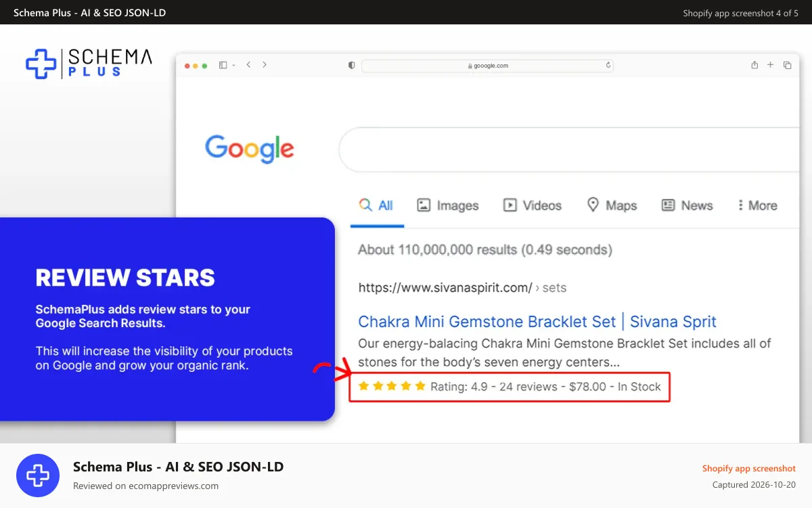812x508 pixels.
Task: Click the Google logo
Action: pyautogui.click(x=250, y=149)
